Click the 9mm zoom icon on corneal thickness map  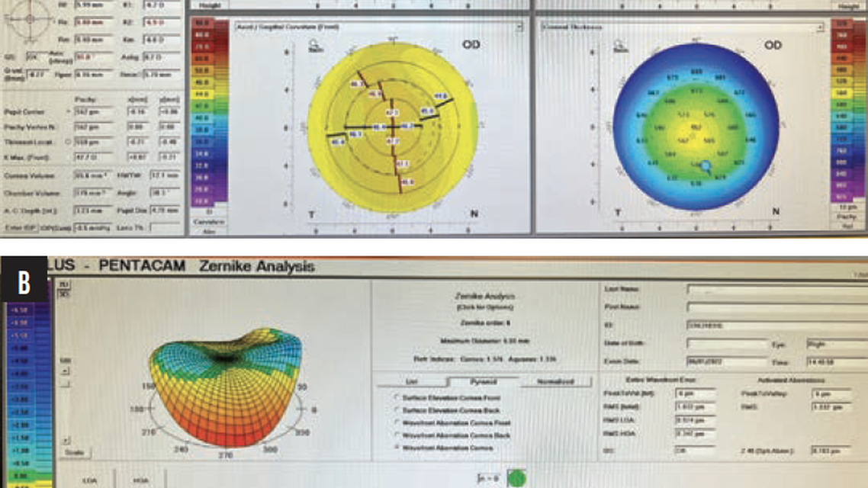(x=619, y=46)
